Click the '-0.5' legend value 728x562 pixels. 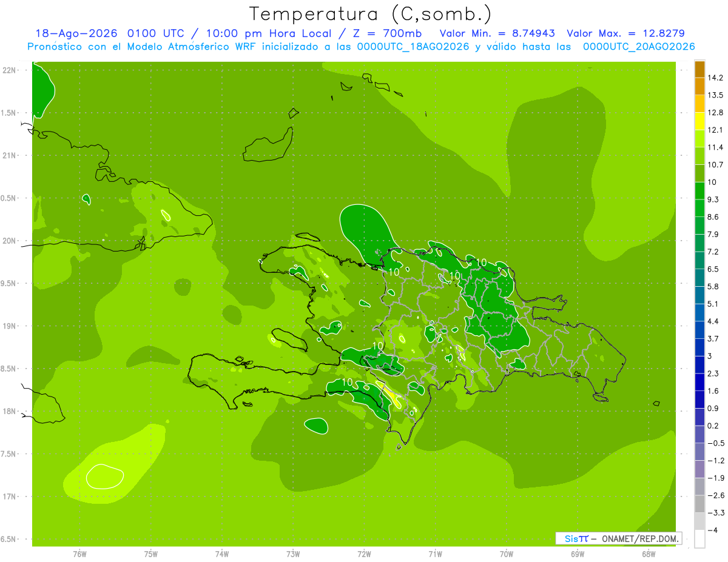point(715,443)
